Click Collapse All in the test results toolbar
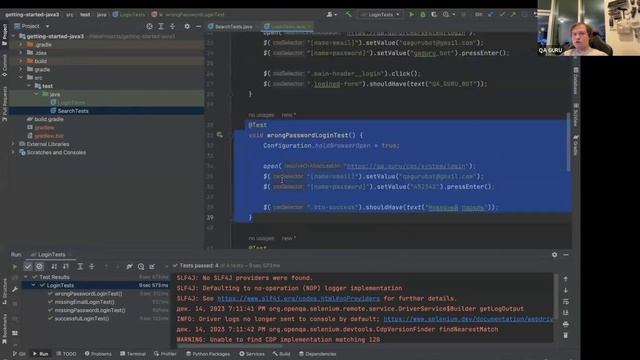This screenshot has height=360, width=640. click(x=91, y=267)
